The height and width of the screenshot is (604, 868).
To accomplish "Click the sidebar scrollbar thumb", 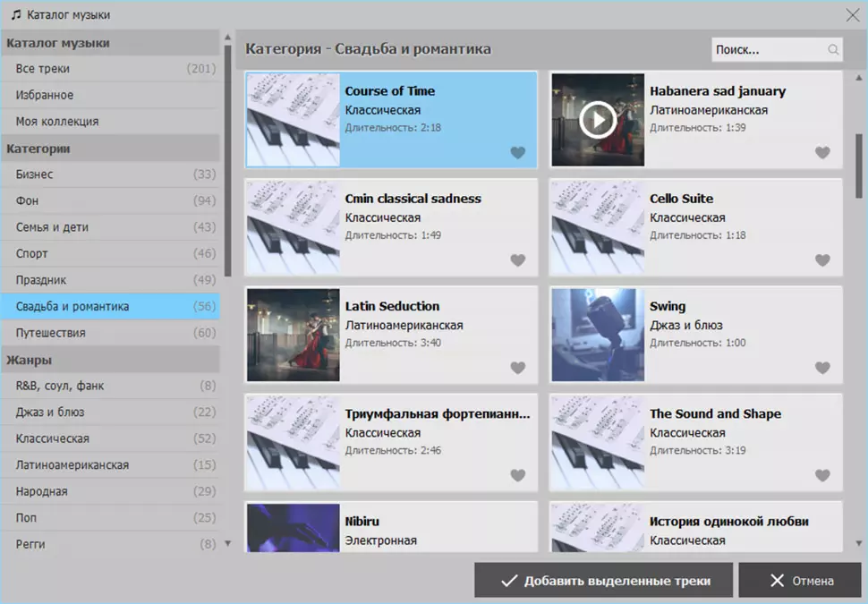I will (227, 160).
